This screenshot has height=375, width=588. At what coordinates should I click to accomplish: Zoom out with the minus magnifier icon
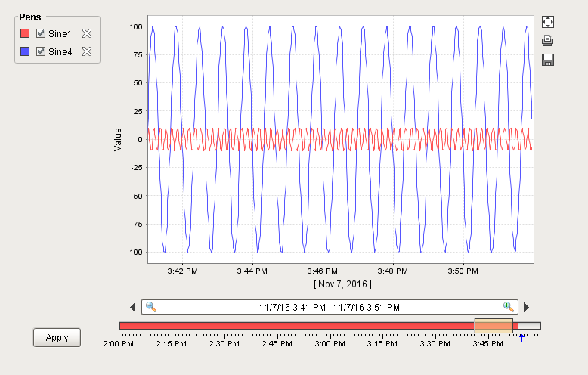pyautogui.click(x=151, y=307)
